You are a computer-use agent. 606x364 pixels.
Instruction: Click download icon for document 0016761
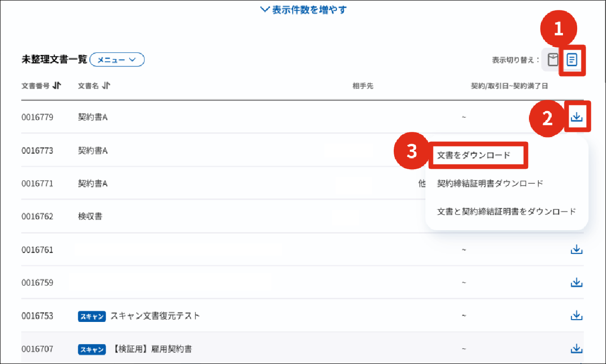coord(576,250)
